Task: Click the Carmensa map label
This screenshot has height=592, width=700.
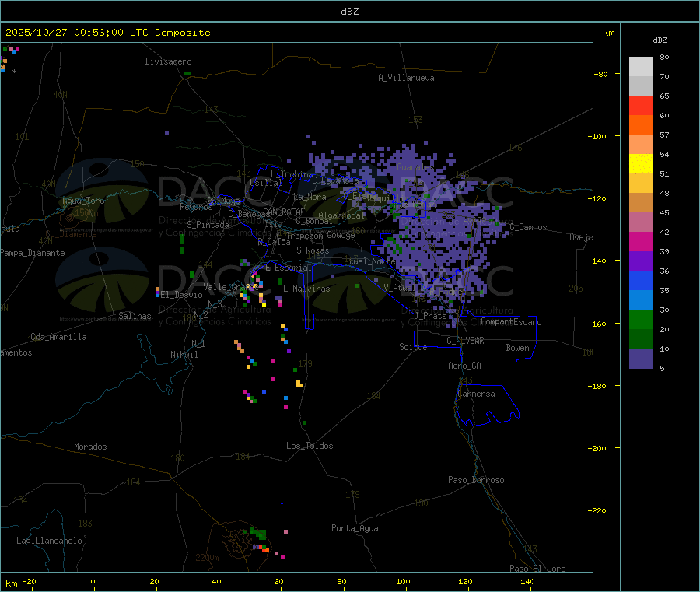Action: [476, 394]
